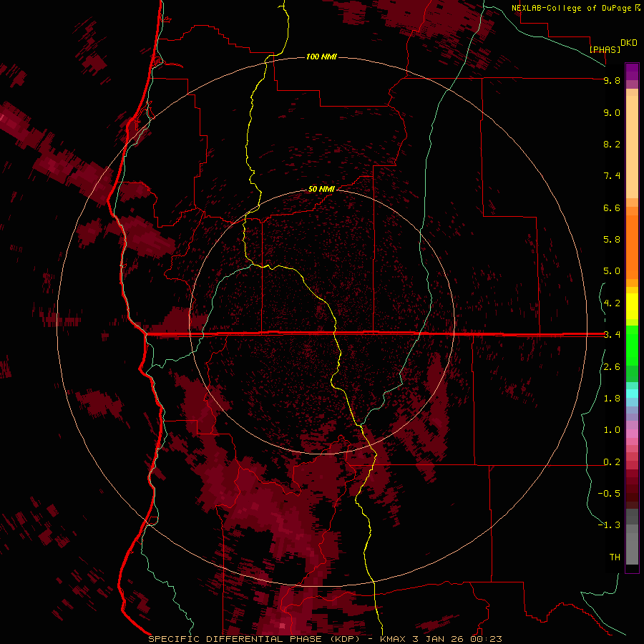644x644 pixels.
Task: Click the 7.4 color scale value
Action: tap(612, 176)
